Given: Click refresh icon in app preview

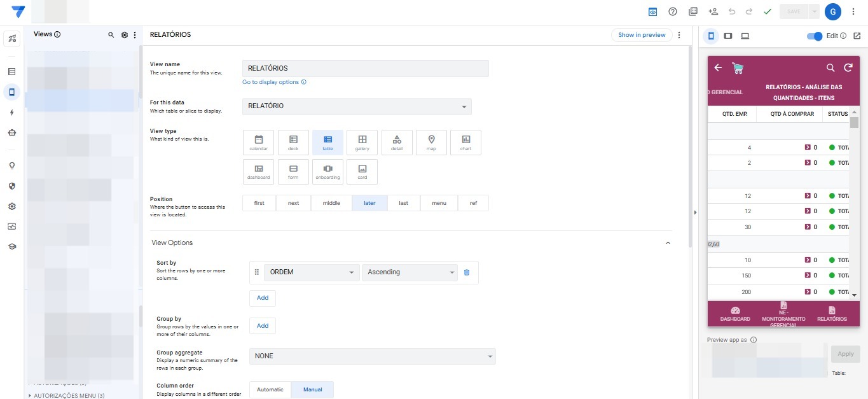Looking at the screenshot, I should pos(848,67).
